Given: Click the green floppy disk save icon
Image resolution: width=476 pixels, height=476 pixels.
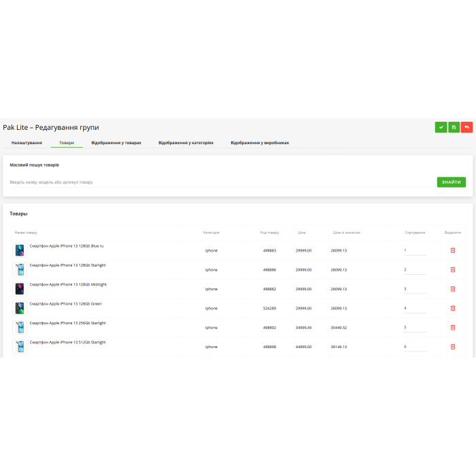Looking at the screenshot, I should (454, 127).
